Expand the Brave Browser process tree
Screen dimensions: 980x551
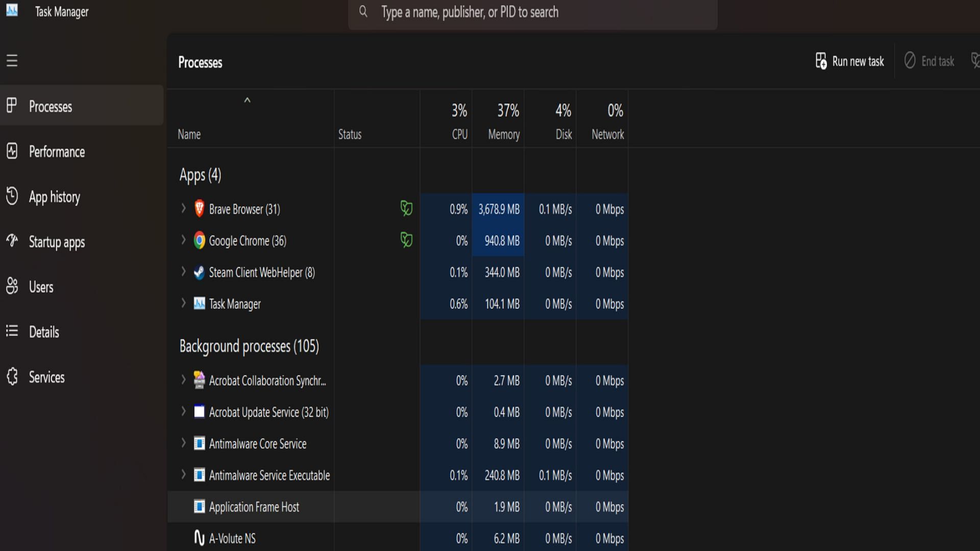click(x=183, y=209)
